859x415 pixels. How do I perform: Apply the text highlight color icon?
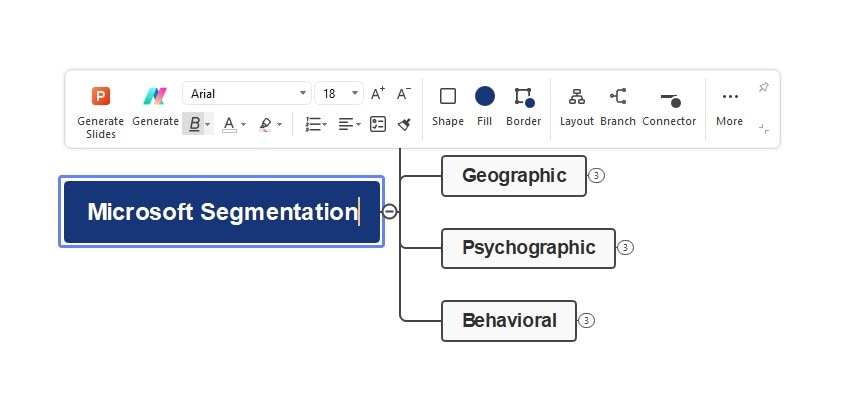pyautogui.click(x=265, y=124)
